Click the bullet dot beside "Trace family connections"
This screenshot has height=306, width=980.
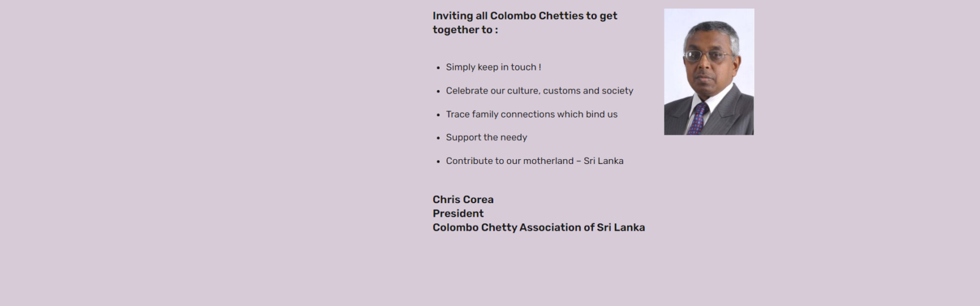(438, 115)
